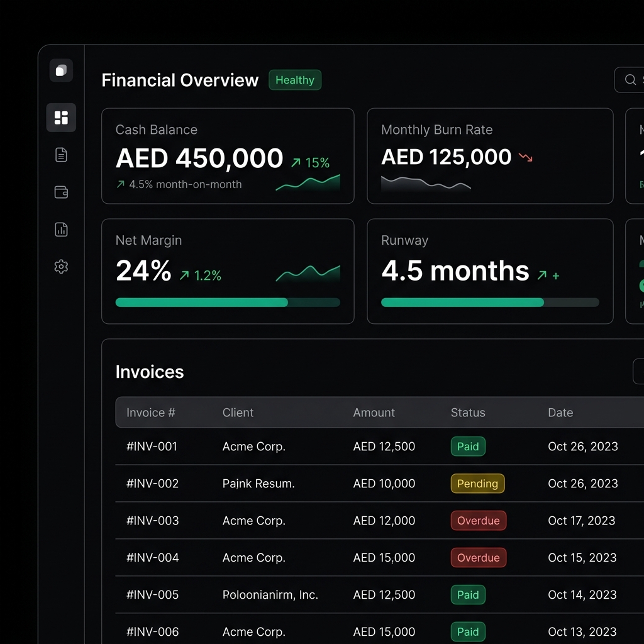This screenshot has height=644, width=644.
Task: Click the Net Margin sparkline chart
Action: click(308, 274)
